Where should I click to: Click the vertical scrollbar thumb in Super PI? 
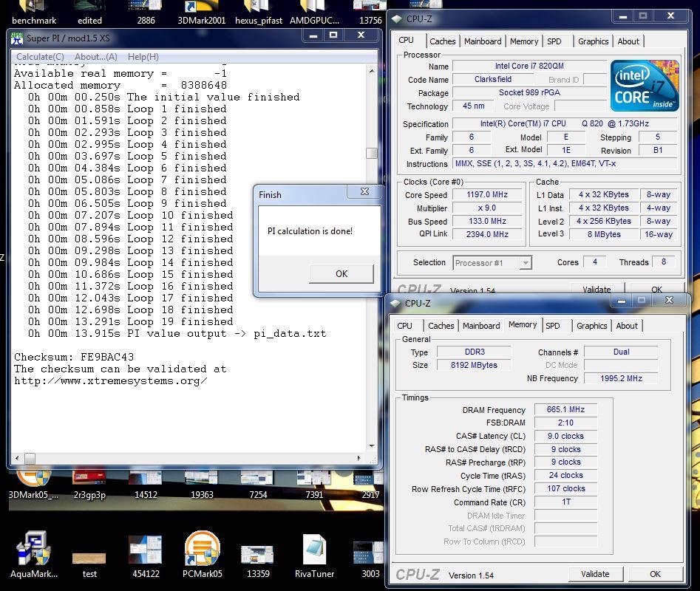coord(371,153)
